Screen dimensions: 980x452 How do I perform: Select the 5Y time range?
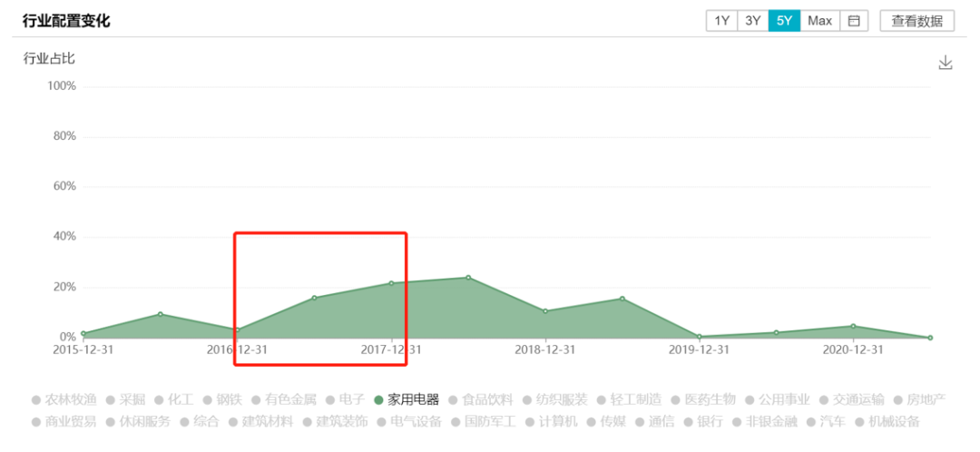tap(784, 21)
